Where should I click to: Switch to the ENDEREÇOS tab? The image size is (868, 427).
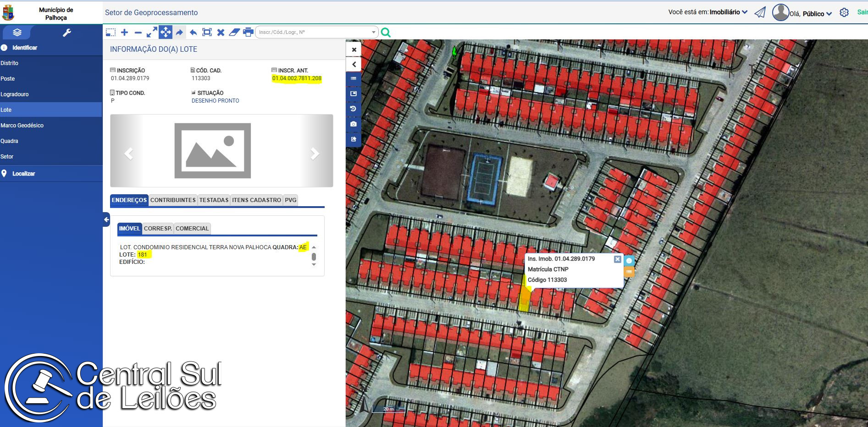[x=129, y=200]
